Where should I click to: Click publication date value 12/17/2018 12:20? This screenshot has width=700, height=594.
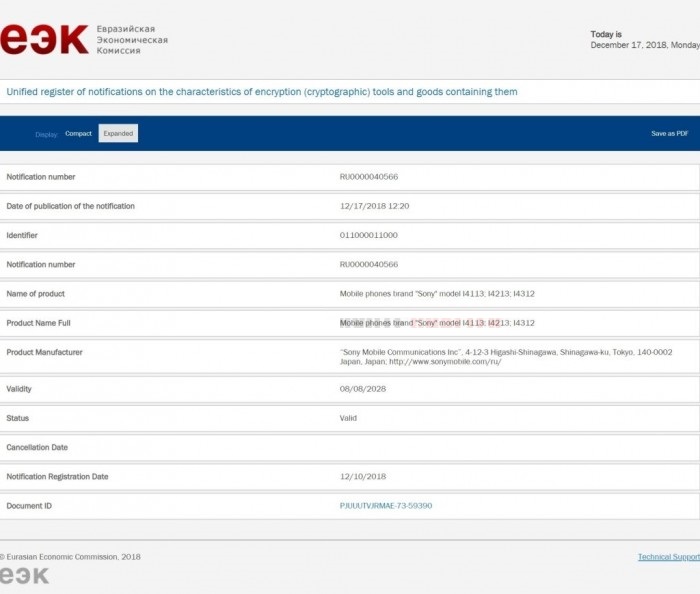coord(374,206)
